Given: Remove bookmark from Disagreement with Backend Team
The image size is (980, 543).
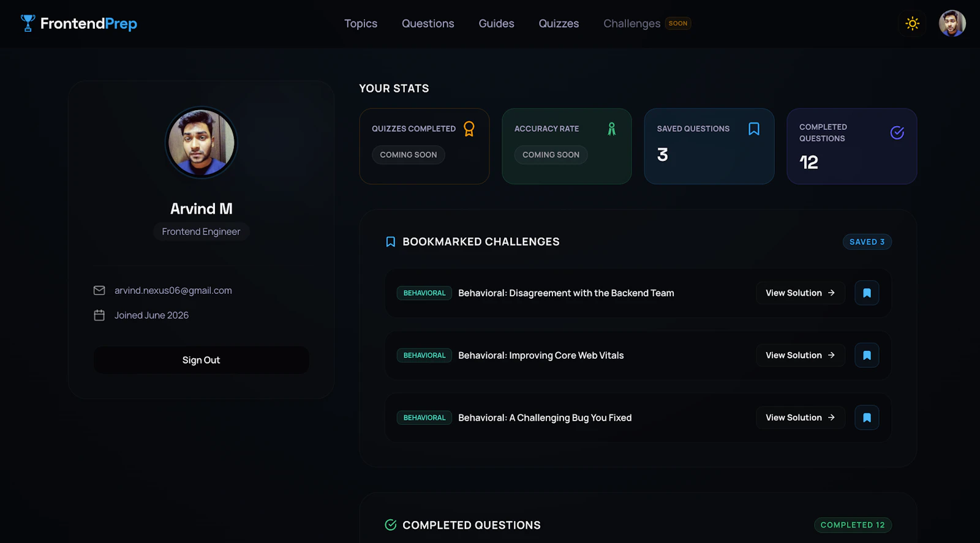Looking at the screenshot, I should (x=867, y=293).
